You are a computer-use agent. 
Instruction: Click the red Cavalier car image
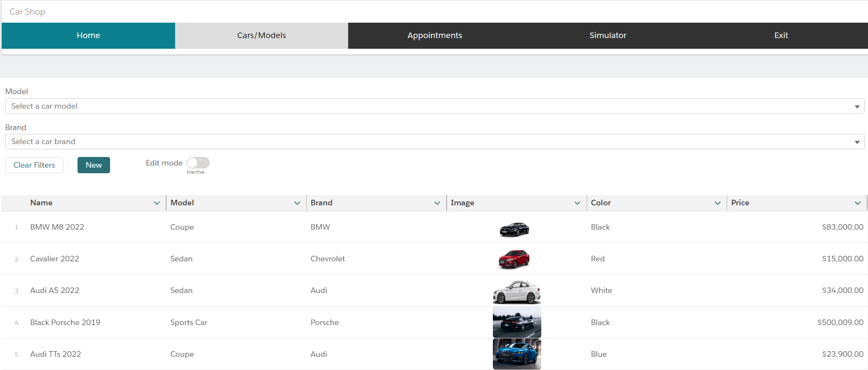point(514,259)
